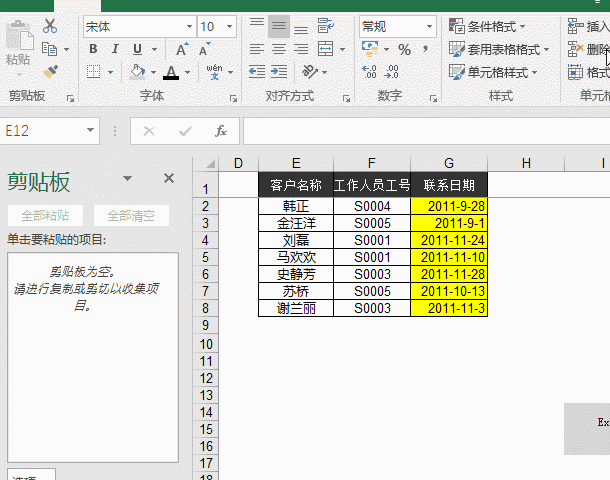Open clipboard pane options arrow
Viewport: 610px width, 480px height.
click(127, 179)
